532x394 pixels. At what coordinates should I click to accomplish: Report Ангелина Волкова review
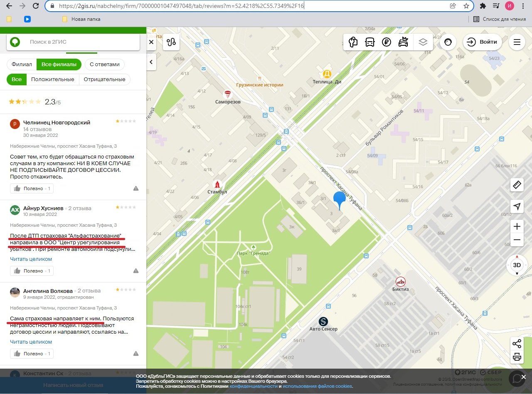pos(136,354)
